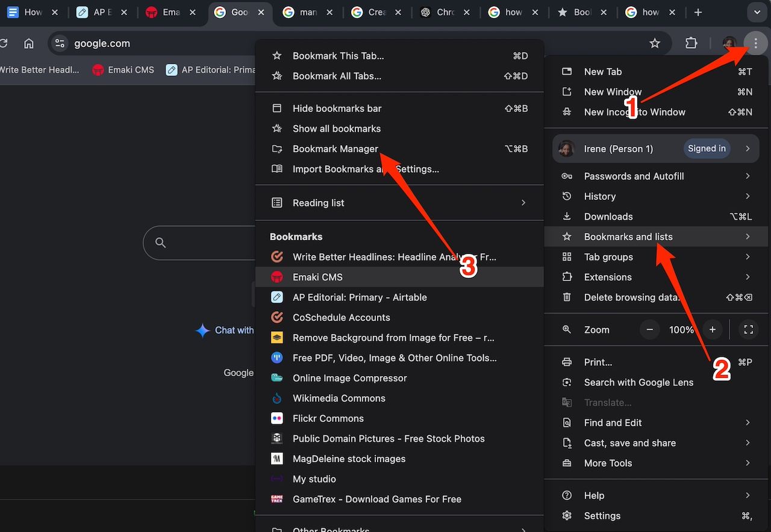Image resolution: width=771 pixels, height=532 pixels.
Task: Open Write Better Headl... bookmark in bar
Action: click(40, 70)
